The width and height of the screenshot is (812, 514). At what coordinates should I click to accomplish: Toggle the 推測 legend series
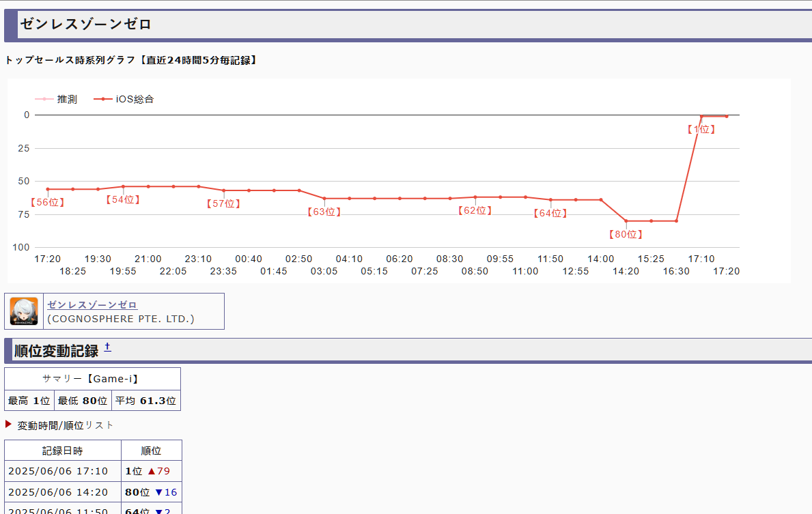[56, 99]
